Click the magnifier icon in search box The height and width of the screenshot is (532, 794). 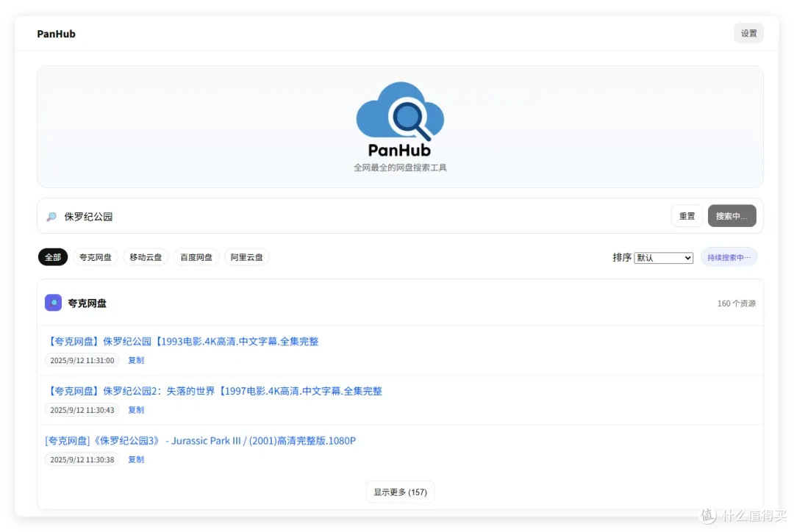tap(51, 217)
